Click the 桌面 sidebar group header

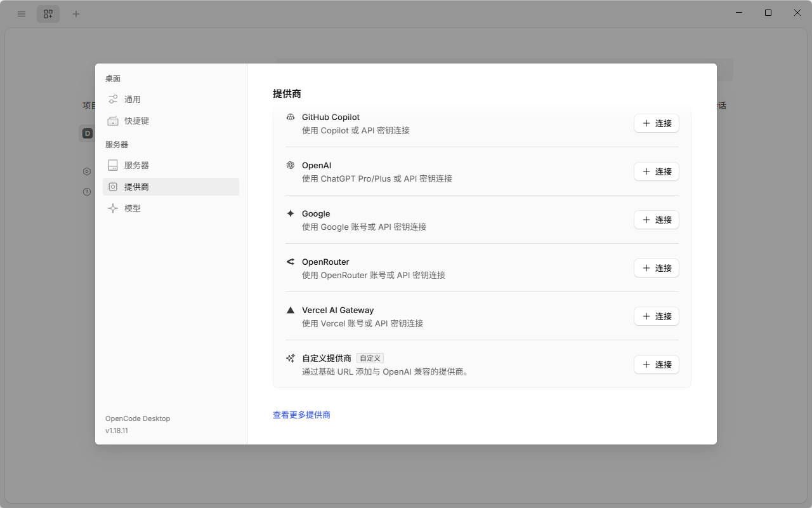[x=113, y=79]
